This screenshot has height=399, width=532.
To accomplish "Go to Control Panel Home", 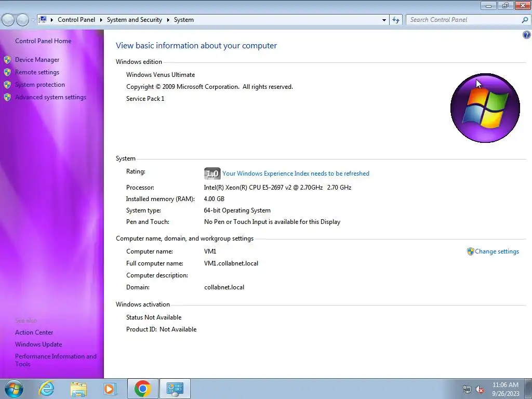I will tap(43, 41).
